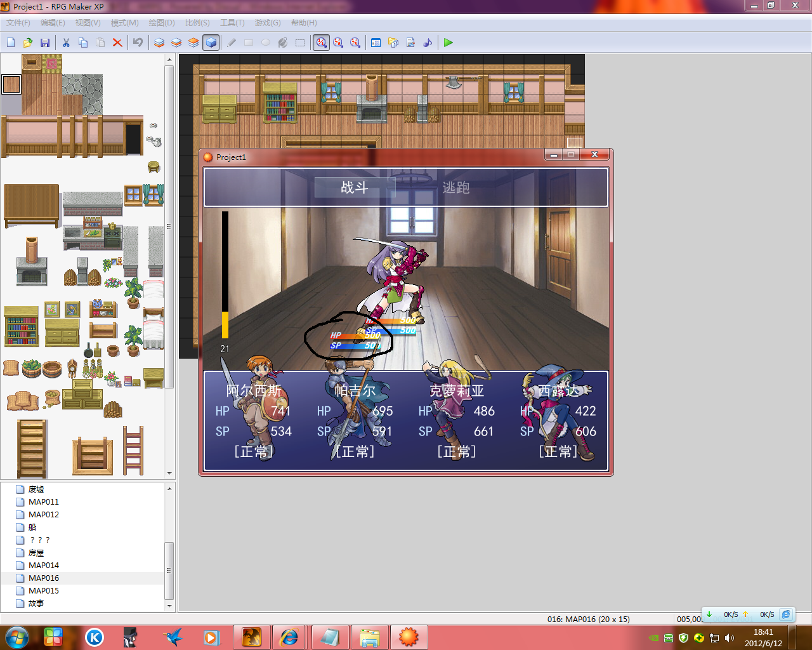Start playtest with the green play icon
Image resolution: width=812 pixels, height=650 pixels.
[449, 43]
